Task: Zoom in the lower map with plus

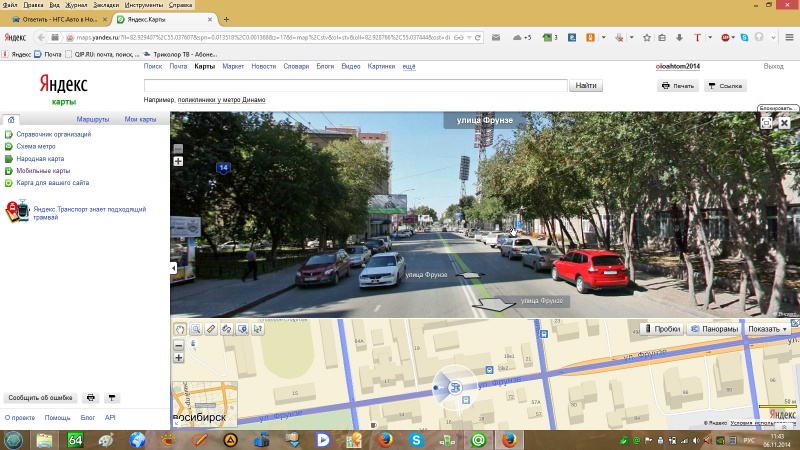Action: [179, 358]
